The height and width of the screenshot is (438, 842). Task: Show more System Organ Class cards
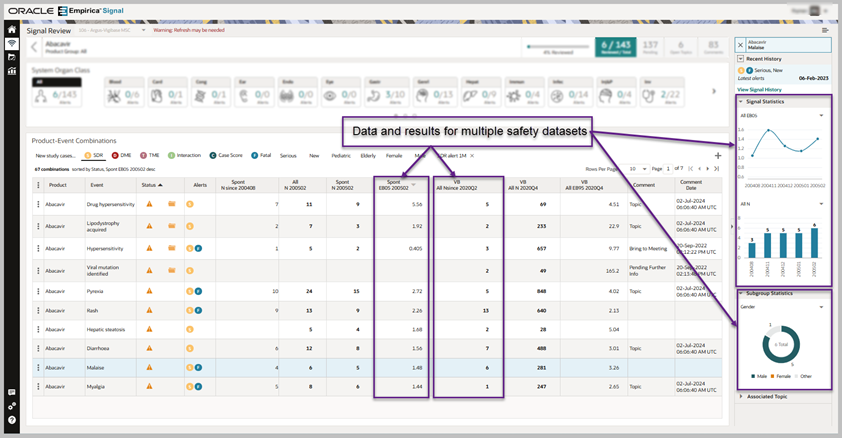tap(714, 91)
